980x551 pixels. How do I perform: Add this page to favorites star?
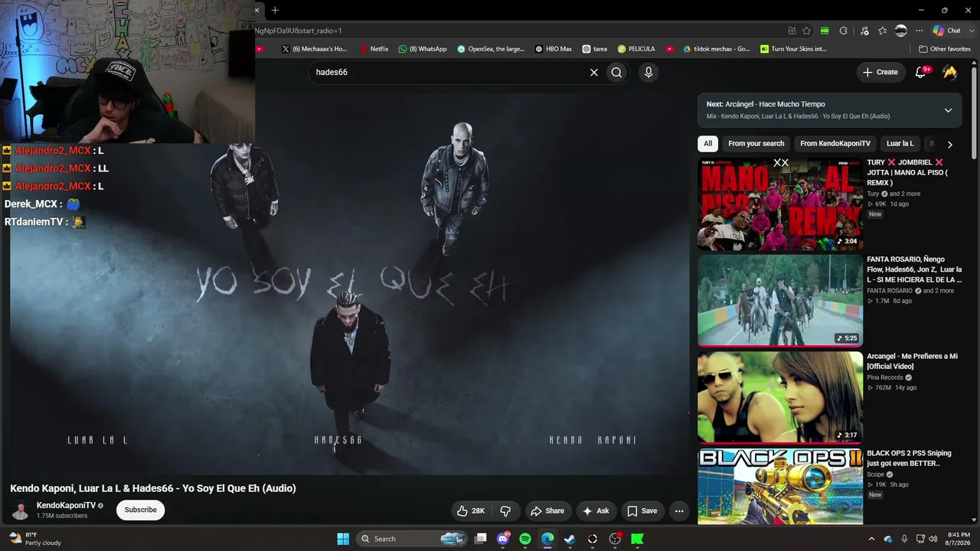(x=806, y=31)
